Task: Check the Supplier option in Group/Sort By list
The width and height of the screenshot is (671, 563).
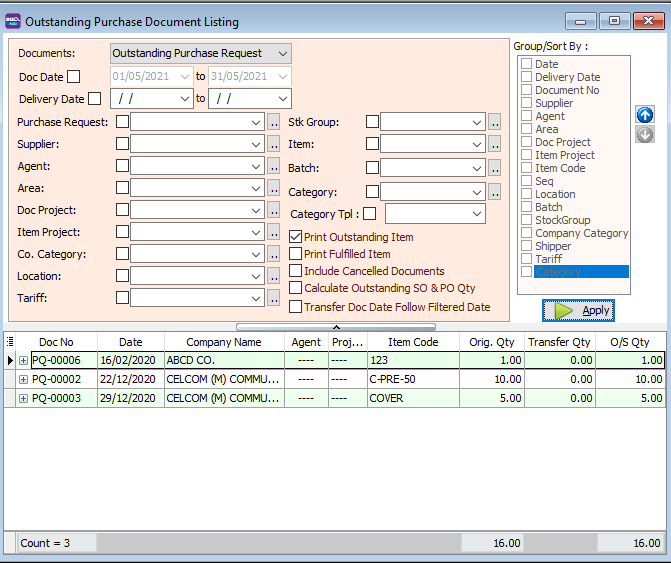Action: pyautogui.click(x=526, y=103)
